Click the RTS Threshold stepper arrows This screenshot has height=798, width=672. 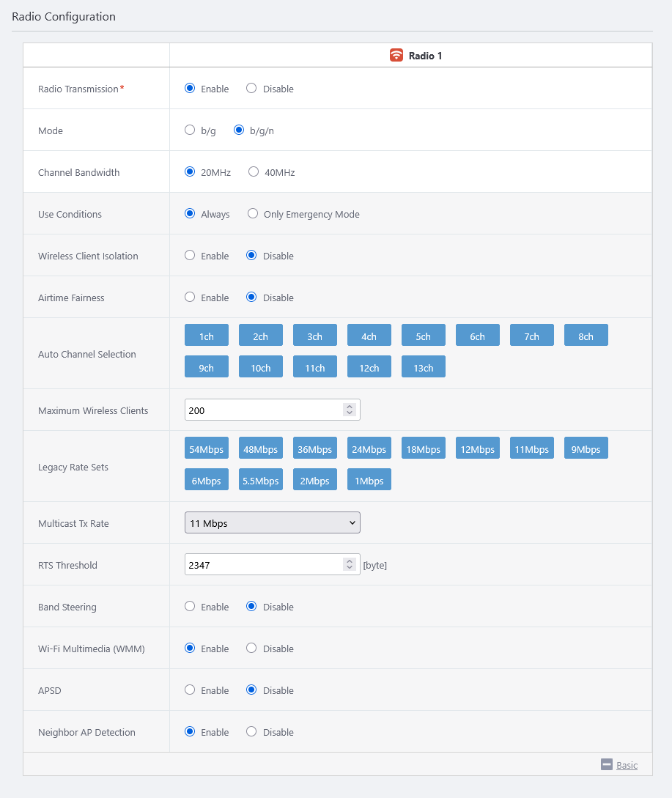(x=350, y=564)
